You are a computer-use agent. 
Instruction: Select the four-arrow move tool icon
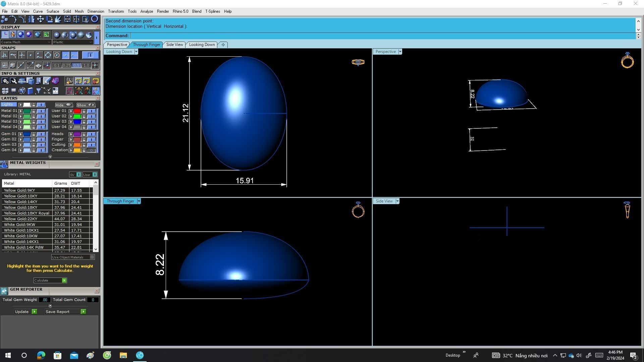click(x=40, y=19)
